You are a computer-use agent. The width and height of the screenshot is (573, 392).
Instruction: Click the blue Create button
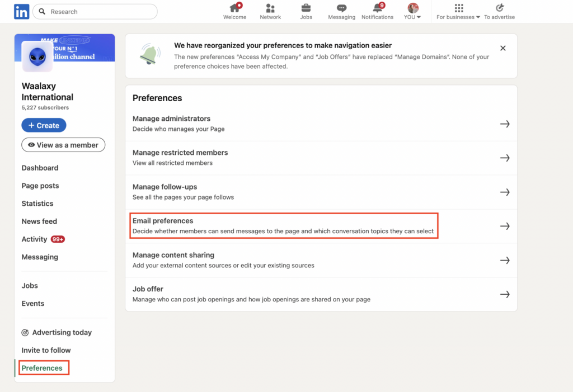pos(44,125)
